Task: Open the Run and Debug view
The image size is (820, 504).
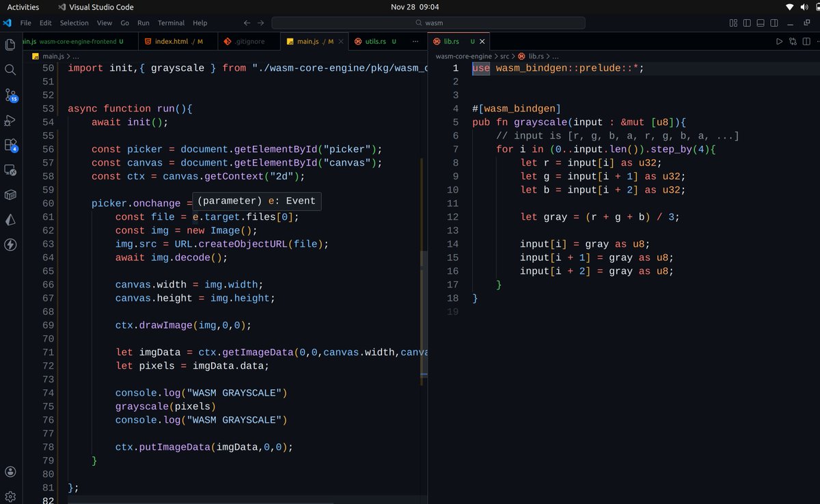Action: 10,120
